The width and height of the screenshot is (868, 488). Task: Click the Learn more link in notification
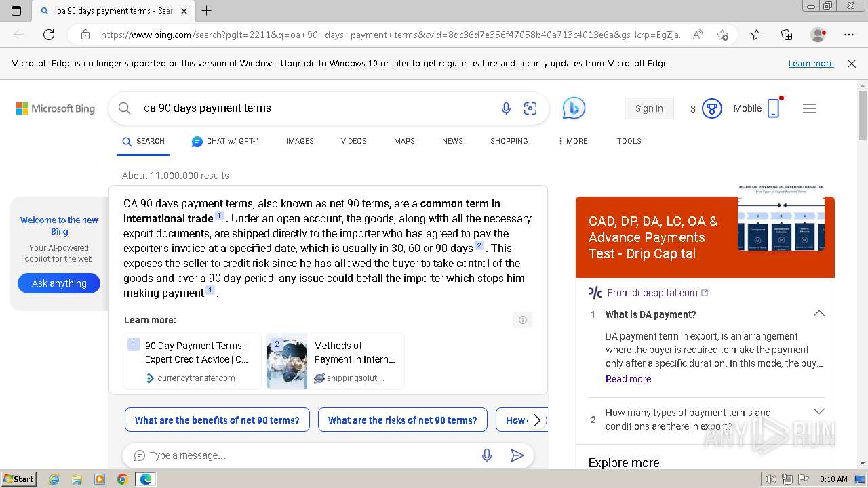[x=811, y=64]
